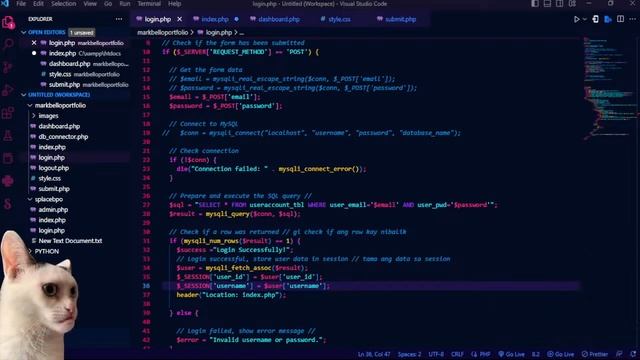
Task: Open the Extensions view
Action: 8,113
